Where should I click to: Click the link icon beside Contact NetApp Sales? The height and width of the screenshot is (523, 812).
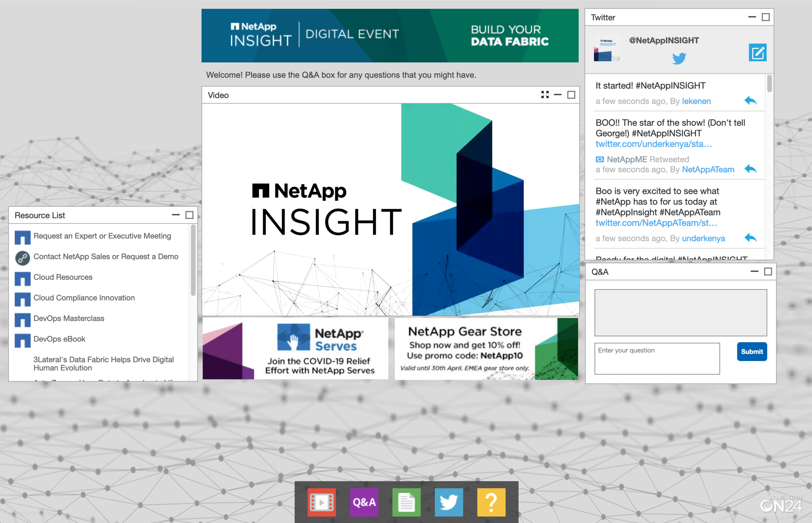click(22, 258)
